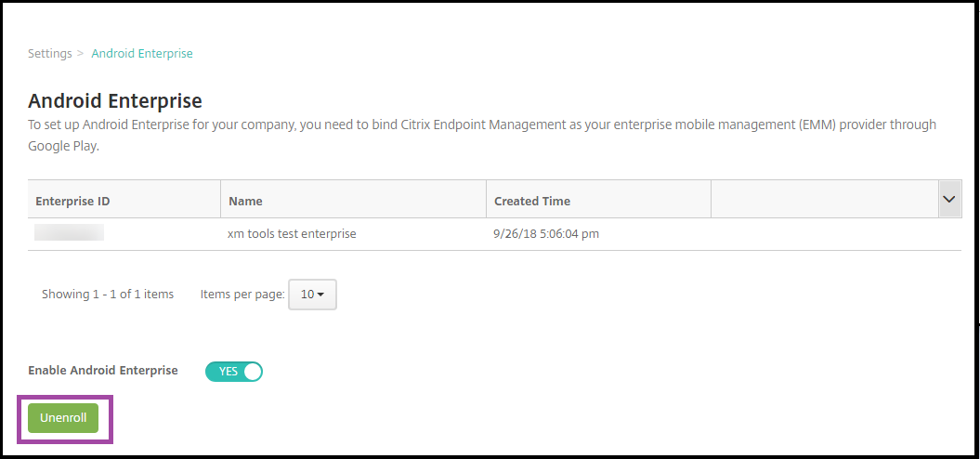Click the 9/26/18 5:06:04 pm created time cell

[x=546, y=234]
